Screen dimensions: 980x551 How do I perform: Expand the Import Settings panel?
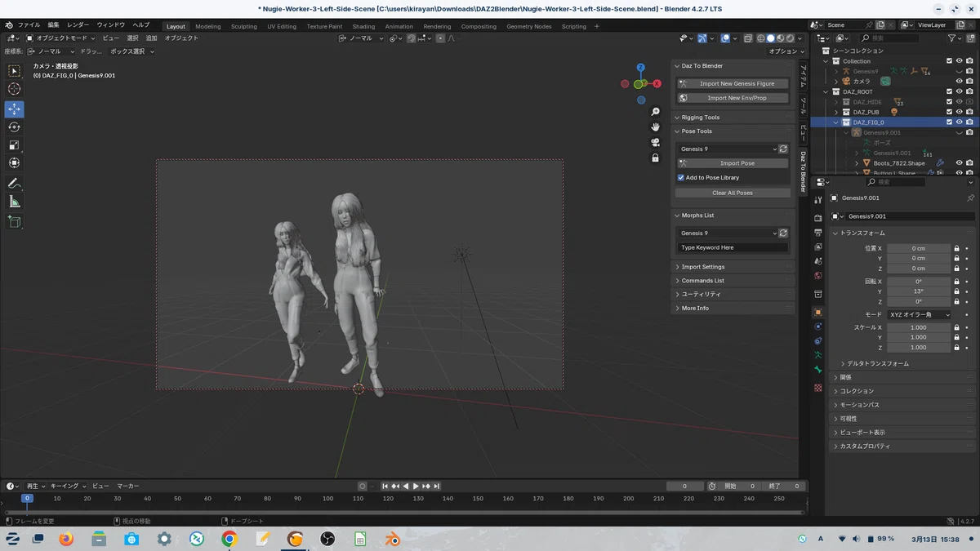(x=677, y=267)
